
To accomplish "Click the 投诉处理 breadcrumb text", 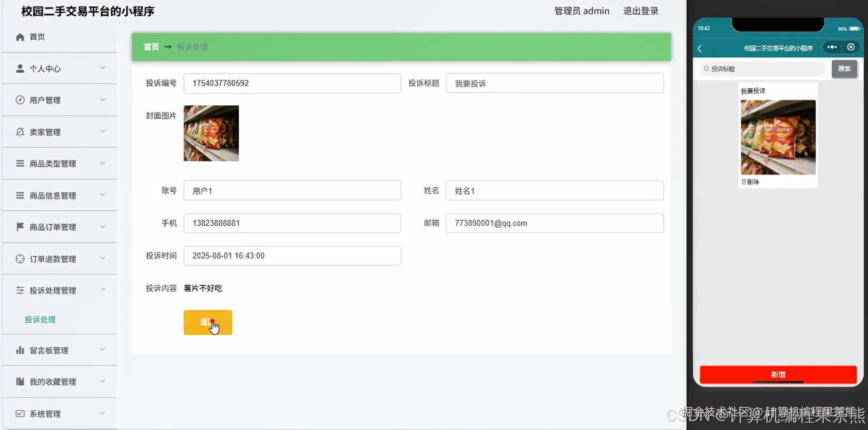I will (192, 47).
